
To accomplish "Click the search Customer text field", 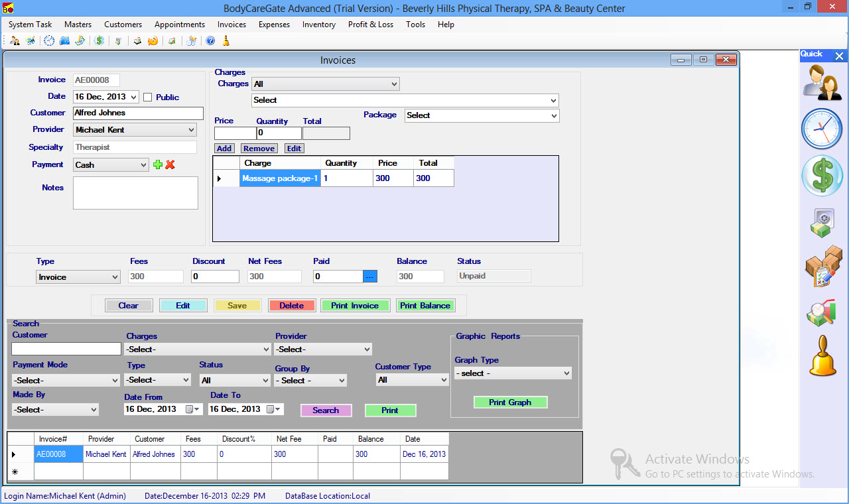I will click(x=66, y=349).
